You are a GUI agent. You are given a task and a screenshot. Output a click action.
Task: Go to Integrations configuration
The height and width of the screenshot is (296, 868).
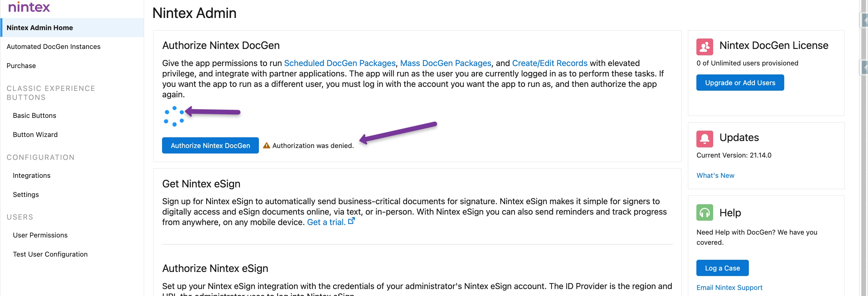32,176
